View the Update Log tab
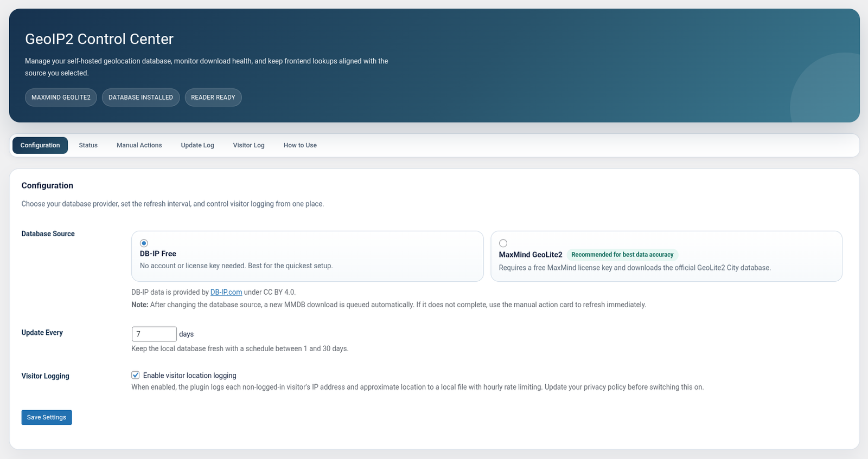Viewport: 868px width, 459px height. pyautogui.click(x=197, y=145)
